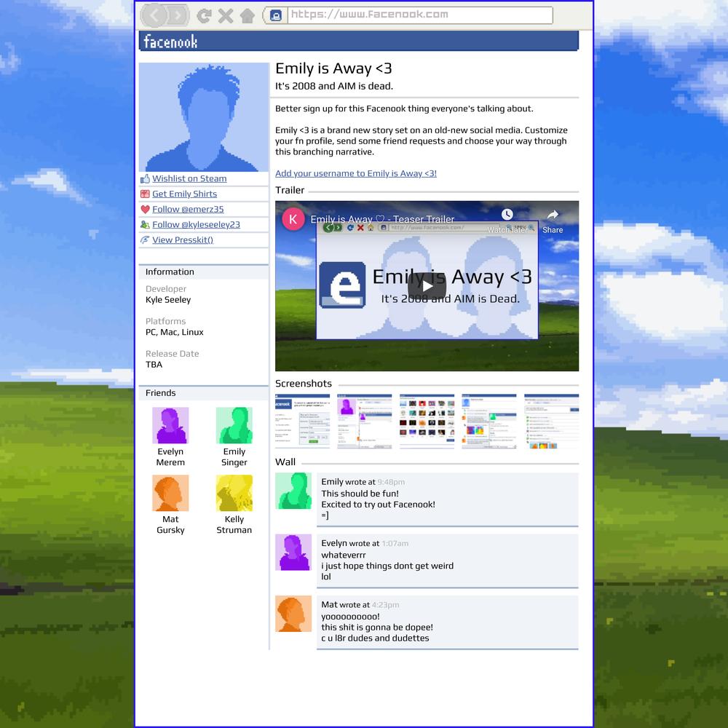Click the Share arrow icon on trailer
The image size is (728, 728).
(x=553, y=215)
